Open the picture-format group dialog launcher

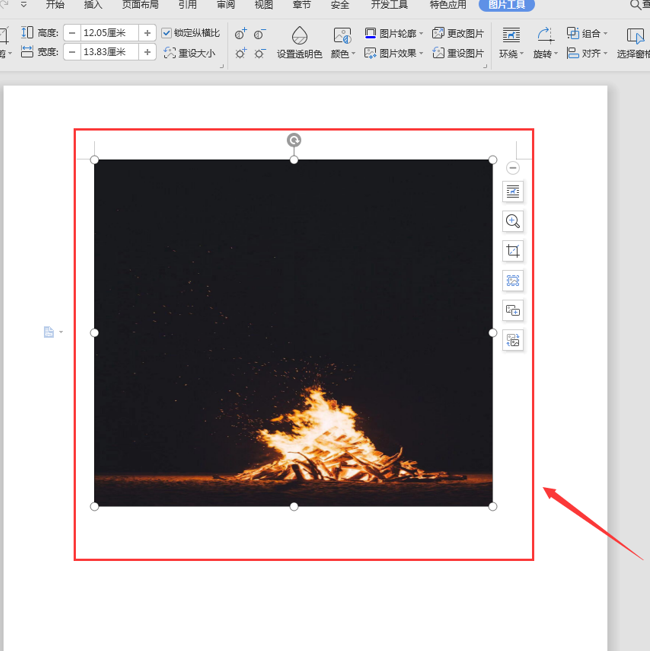coord(485,66)
